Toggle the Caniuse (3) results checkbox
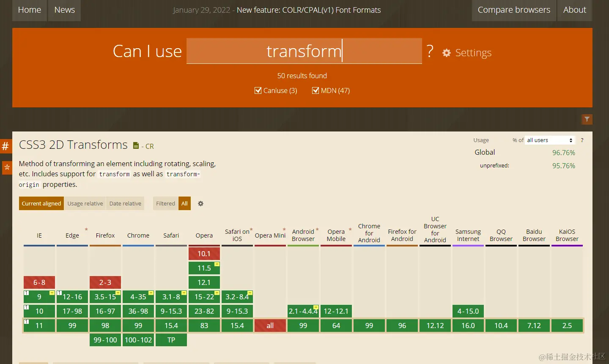Screen dimensions: 609x364 coord(258,90)
